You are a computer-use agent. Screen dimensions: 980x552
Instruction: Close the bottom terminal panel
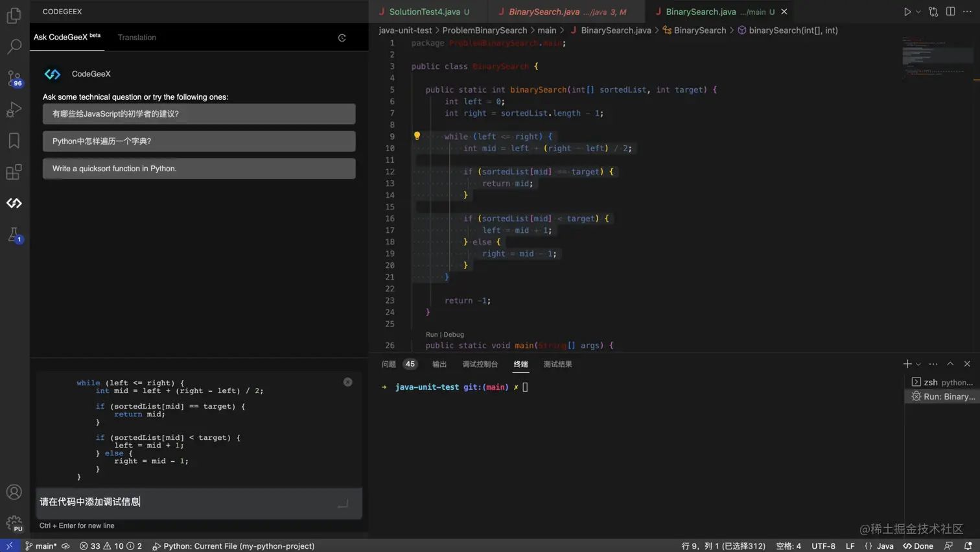967,364
